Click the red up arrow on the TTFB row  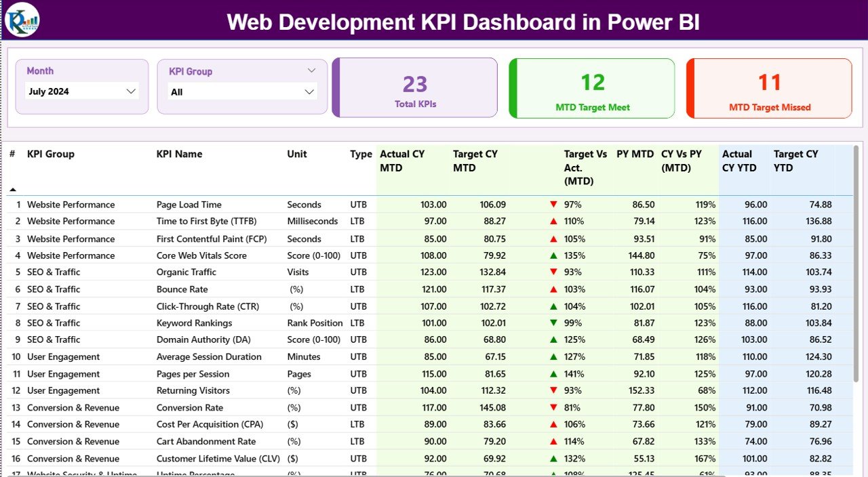click(554, 222)
